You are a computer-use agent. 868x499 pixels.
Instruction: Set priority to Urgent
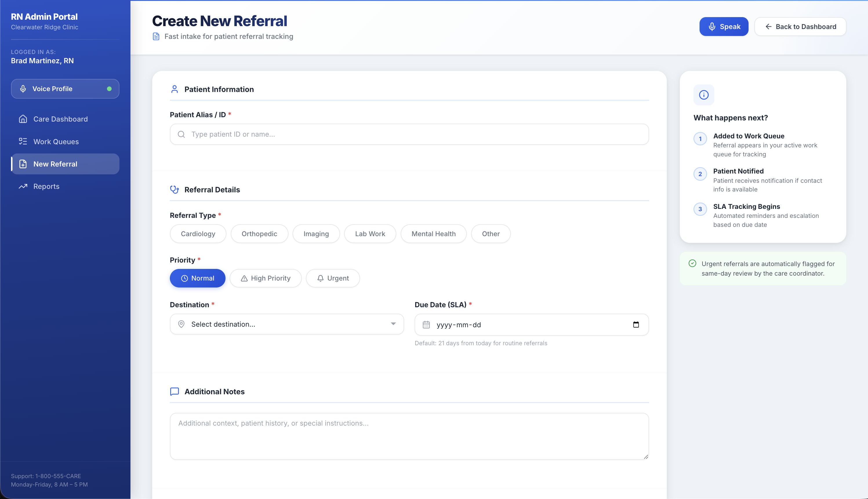click(333, 278)
